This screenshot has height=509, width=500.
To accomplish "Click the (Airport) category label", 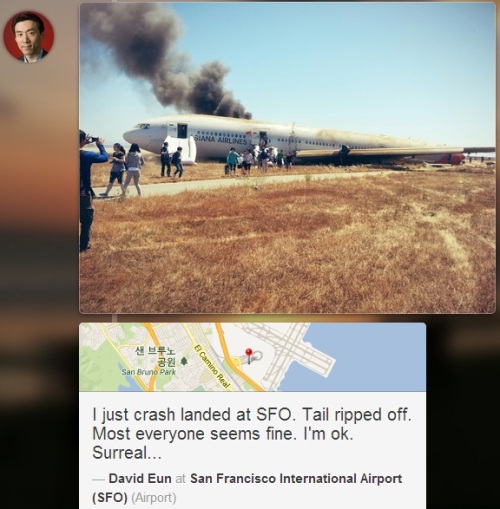I will tap(154, 498).
